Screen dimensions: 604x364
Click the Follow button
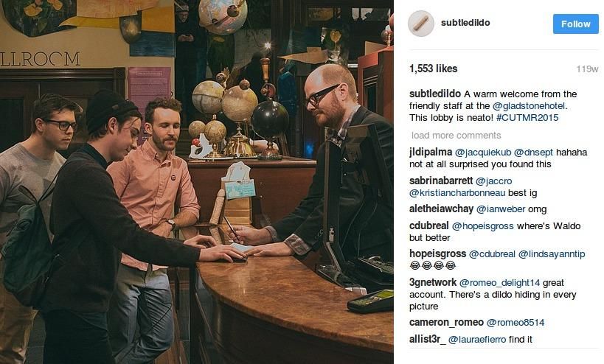(x=575, y=24)
